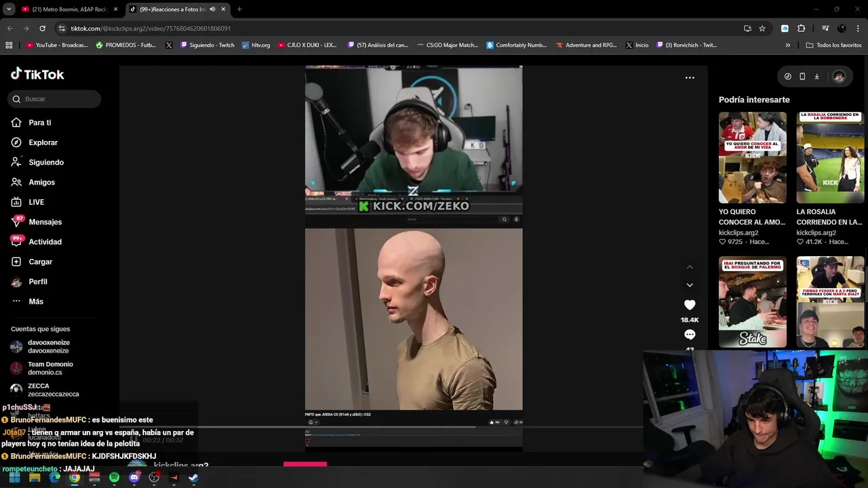Click the address bar URL
This screenshot has width=868, height=488.
[x=151, y=28]
